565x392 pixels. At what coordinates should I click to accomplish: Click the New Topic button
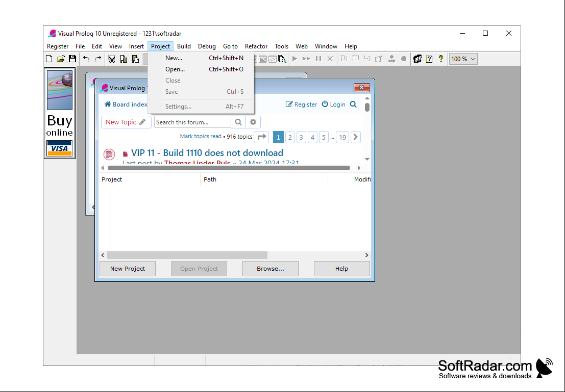pos(126,122)
